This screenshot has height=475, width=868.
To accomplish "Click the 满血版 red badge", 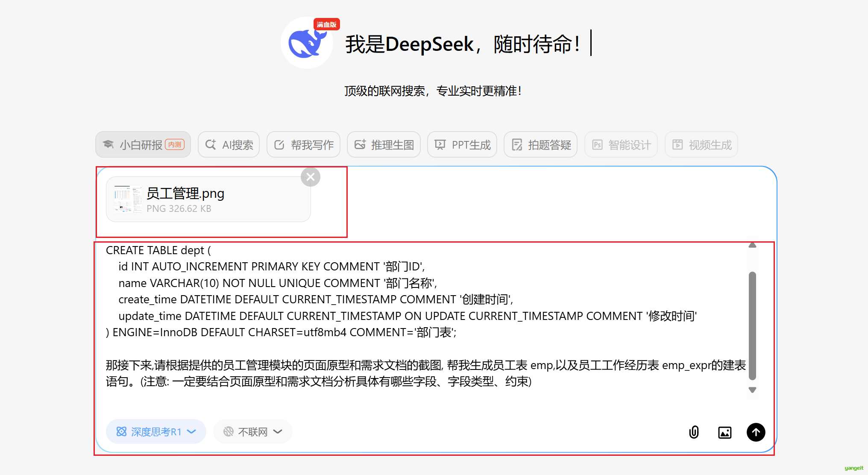I will (x=327, y=24).
